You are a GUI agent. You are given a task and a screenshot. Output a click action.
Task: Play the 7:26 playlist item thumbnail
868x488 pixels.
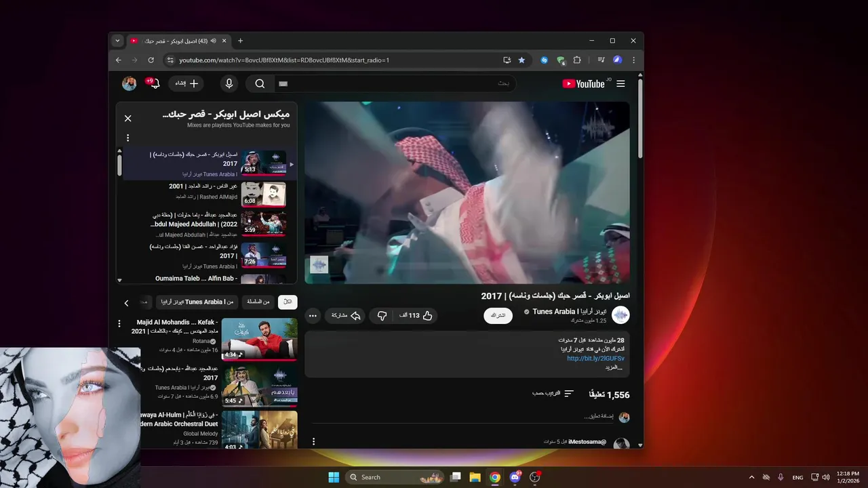[x=264, y=255]
